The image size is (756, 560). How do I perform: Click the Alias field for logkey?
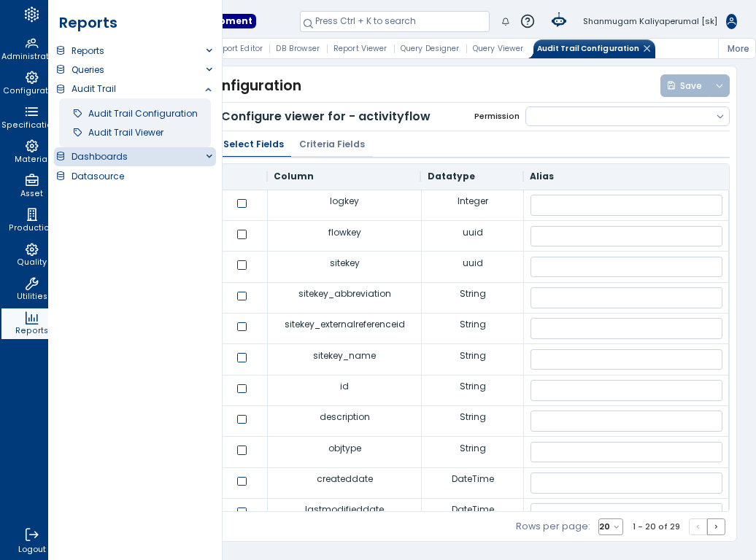click(x=626, y=206)
